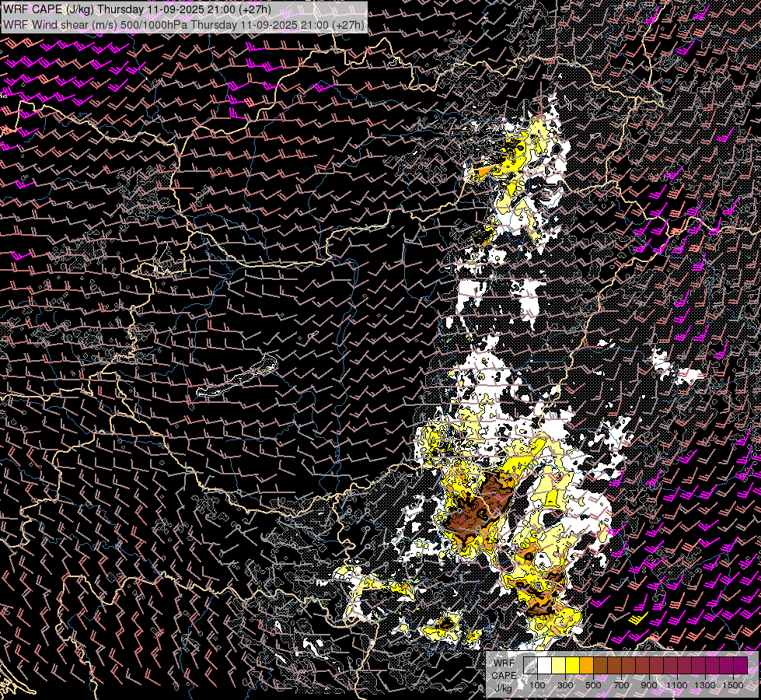Click the 900 legend value label
The image size is (761, 700).
coord(649,685)
